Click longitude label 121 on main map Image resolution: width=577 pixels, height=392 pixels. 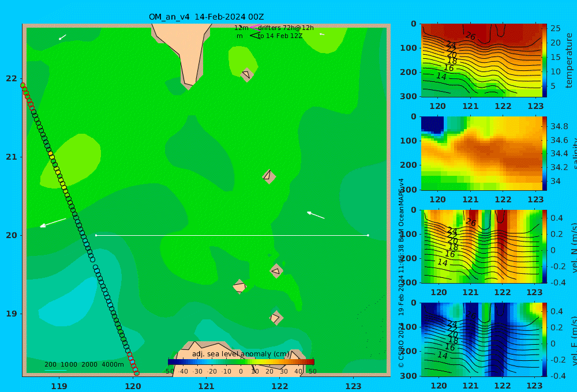coord(206,386)
